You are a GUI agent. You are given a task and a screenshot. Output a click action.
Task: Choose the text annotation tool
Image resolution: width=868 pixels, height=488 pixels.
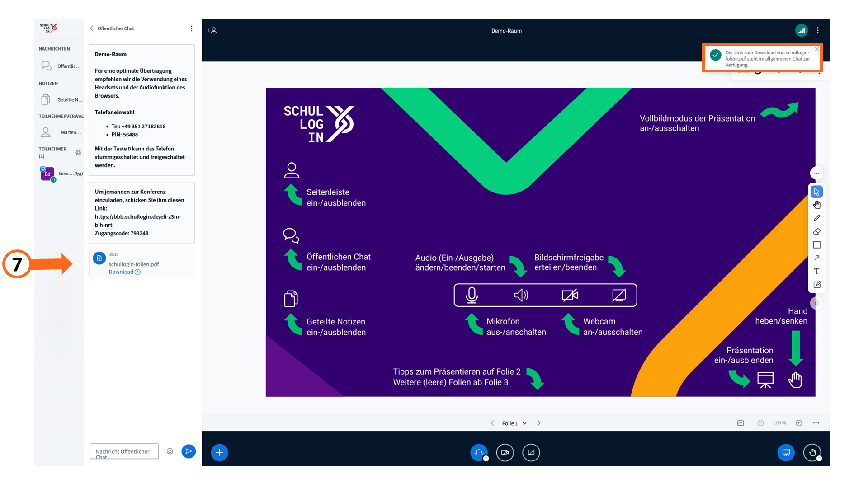pos(816,271)
